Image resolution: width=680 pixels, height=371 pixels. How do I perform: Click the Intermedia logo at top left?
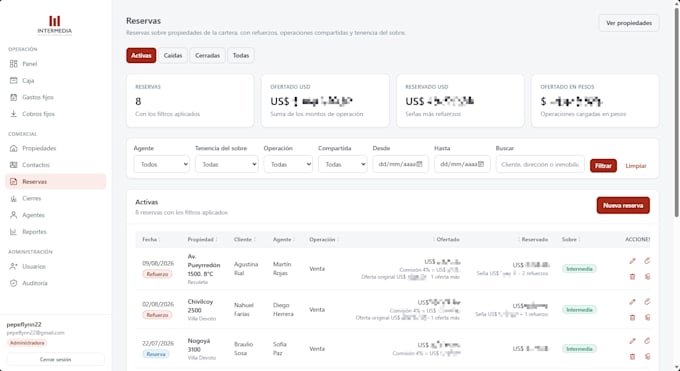point(55,25)
